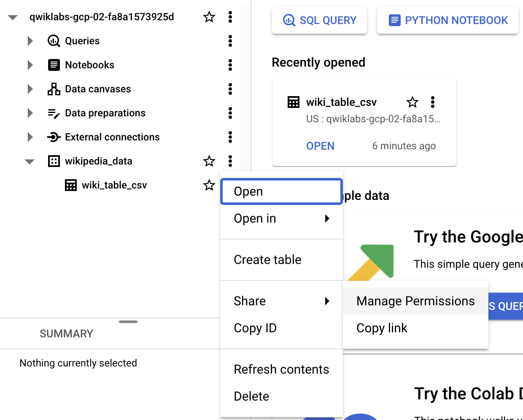The image size is (523, 420).
Task: Select Copy ID from the context menu
Action: click(255, 328)
